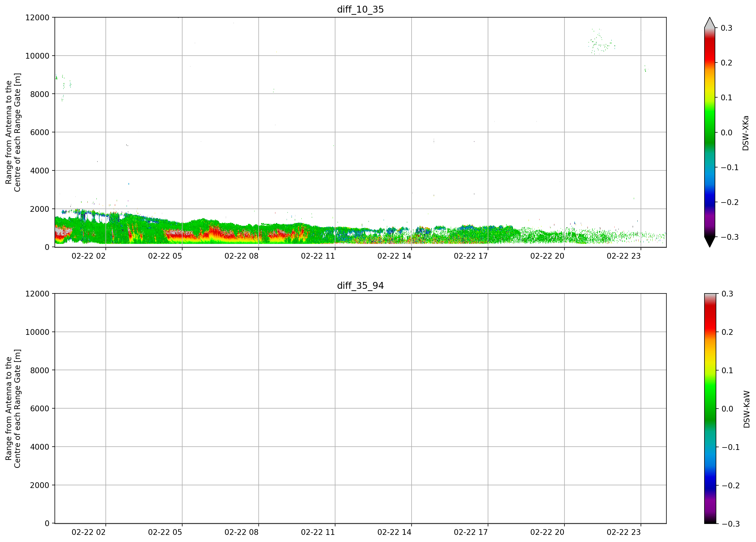
Task: Click the "0.1" tick on the DSW-XKa colorbar
Action: pyautogui.click(x=727, y=98)
